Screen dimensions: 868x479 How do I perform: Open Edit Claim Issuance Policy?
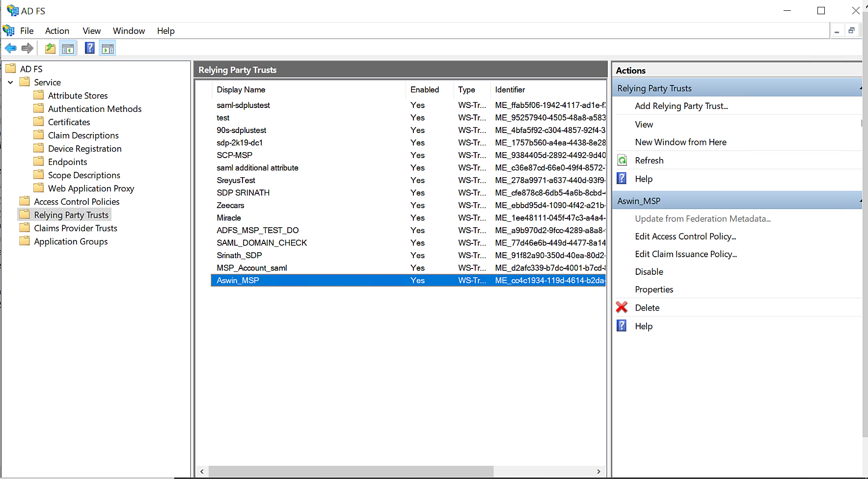685,254
